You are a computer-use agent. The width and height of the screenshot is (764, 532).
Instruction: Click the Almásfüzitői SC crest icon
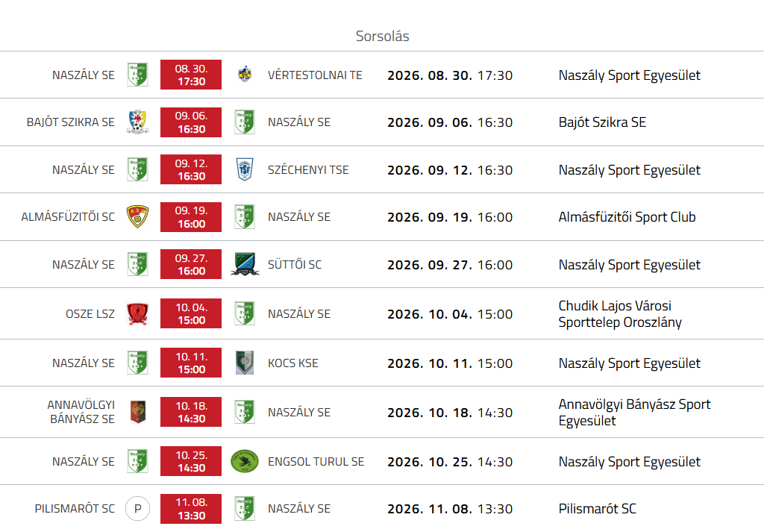tap(138, 217)
